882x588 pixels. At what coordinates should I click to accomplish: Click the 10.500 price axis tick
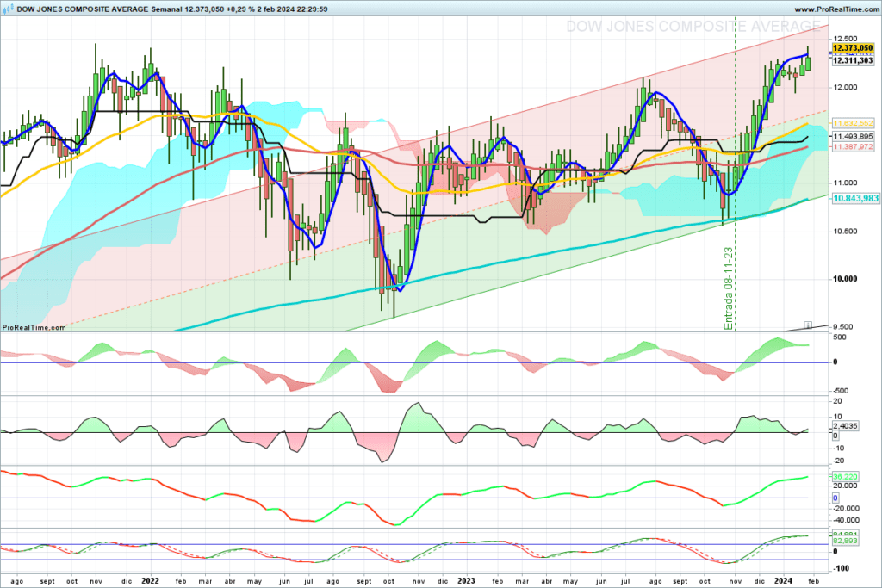coord(846,232)
